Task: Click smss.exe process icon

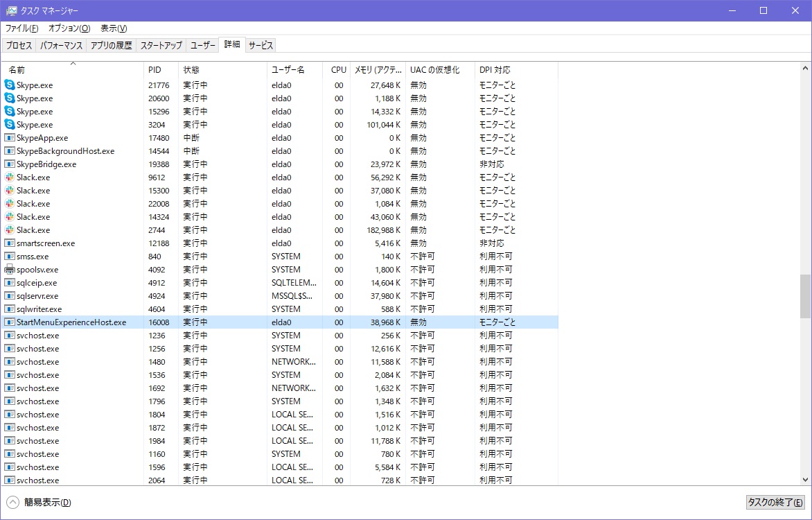Action: 9,256
